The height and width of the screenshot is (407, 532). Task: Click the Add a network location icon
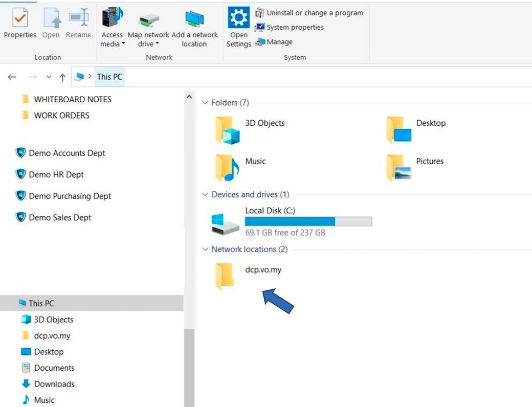pos(194,19)
